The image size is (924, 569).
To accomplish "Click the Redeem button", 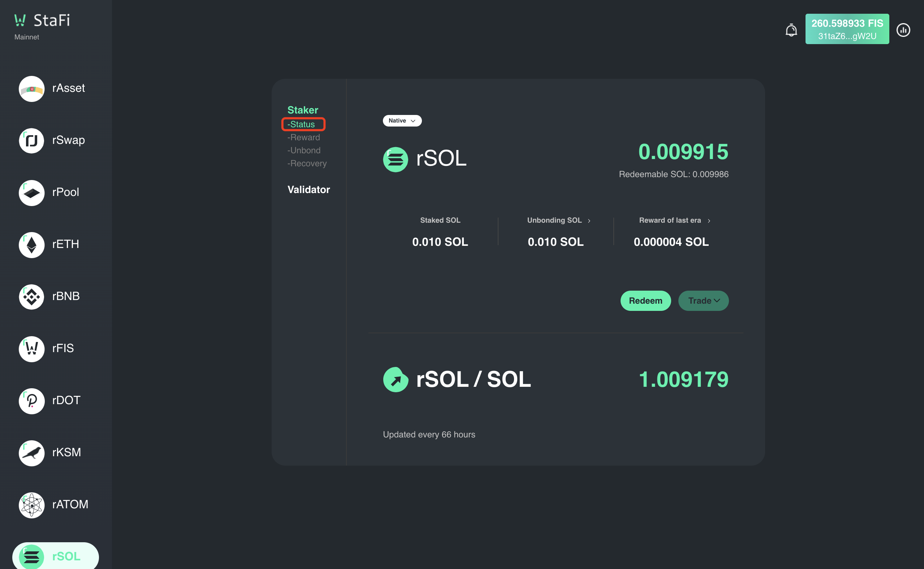I will (x=645, y=301).
